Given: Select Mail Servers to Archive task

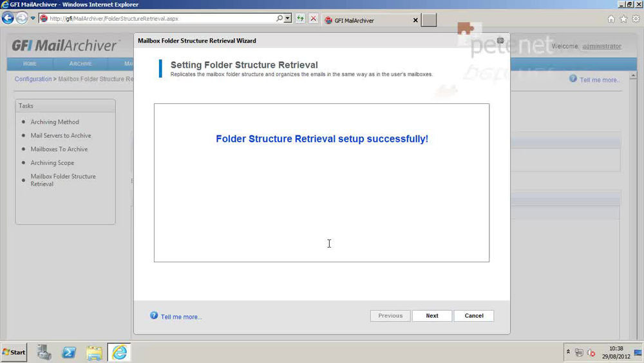Looking at the screenshot, I should 61,135.
